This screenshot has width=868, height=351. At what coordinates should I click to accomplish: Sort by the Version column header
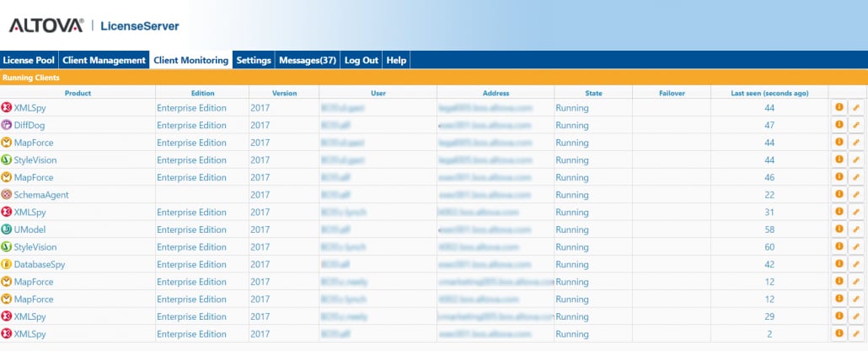point(284,93)
